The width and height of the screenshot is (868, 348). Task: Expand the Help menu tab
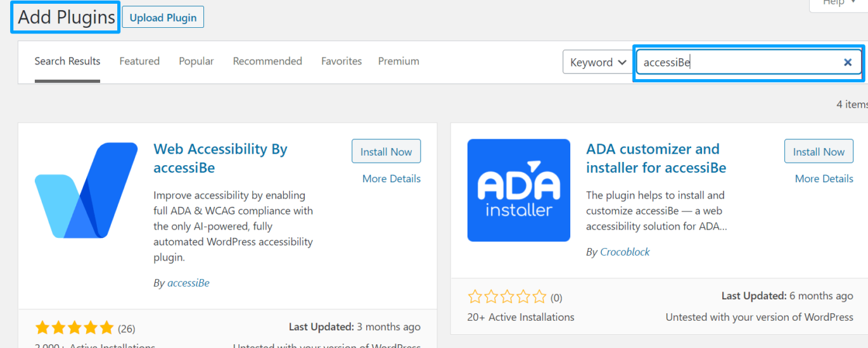838,4
